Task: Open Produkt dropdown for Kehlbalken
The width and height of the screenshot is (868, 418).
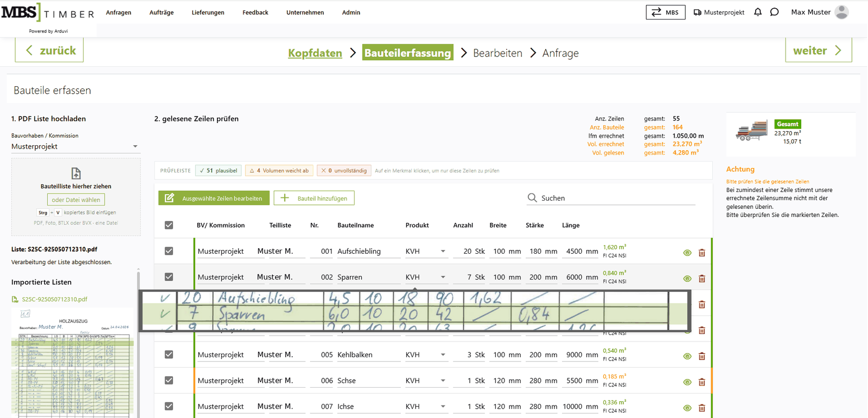Action: 426,355
